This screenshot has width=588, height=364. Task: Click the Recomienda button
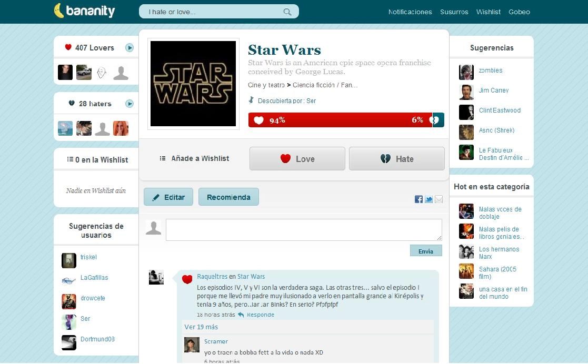pyautogui.click(x=229, y=197)
